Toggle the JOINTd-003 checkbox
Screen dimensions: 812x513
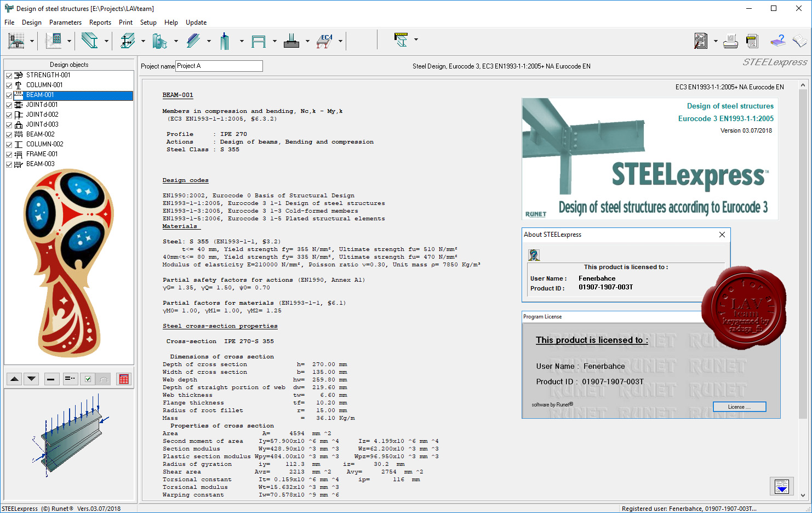point(9,125)
